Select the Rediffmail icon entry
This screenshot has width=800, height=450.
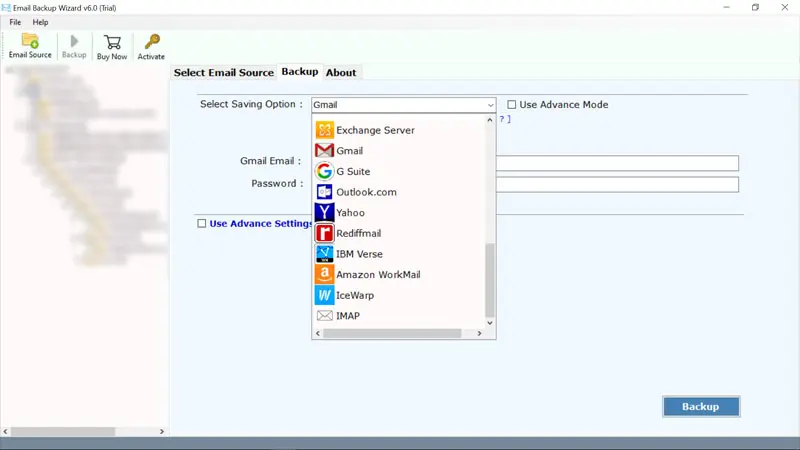point(324,233)
